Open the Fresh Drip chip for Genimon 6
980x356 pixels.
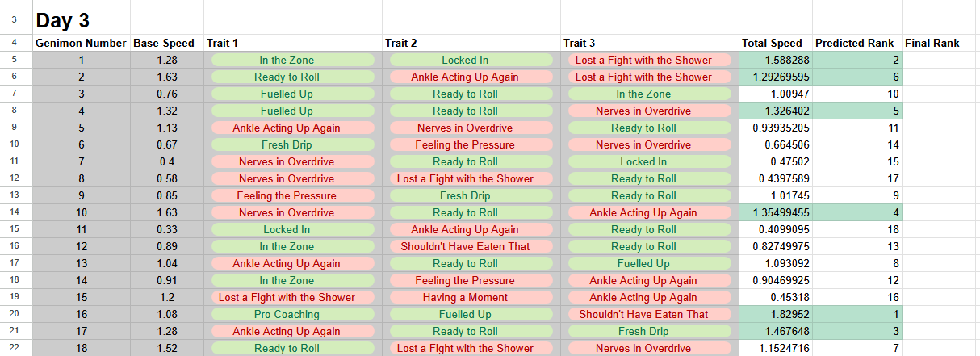click(287, 145)
